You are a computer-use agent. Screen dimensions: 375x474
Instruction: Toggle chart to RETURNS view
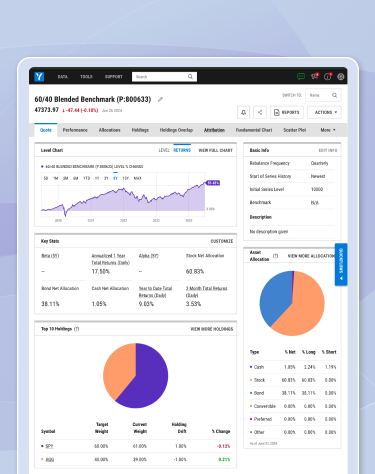[x=182, y=150]
